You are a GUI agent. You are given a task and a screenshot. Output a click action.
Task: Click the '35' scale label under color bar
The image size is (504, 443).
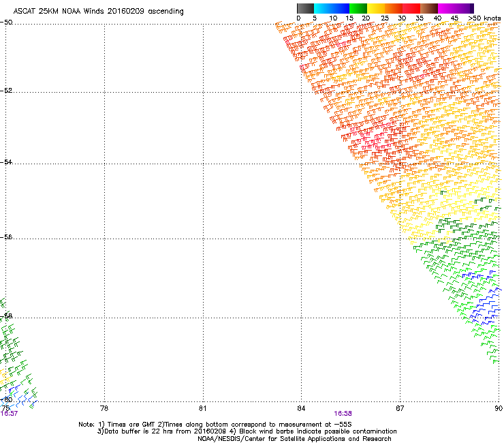420,18
